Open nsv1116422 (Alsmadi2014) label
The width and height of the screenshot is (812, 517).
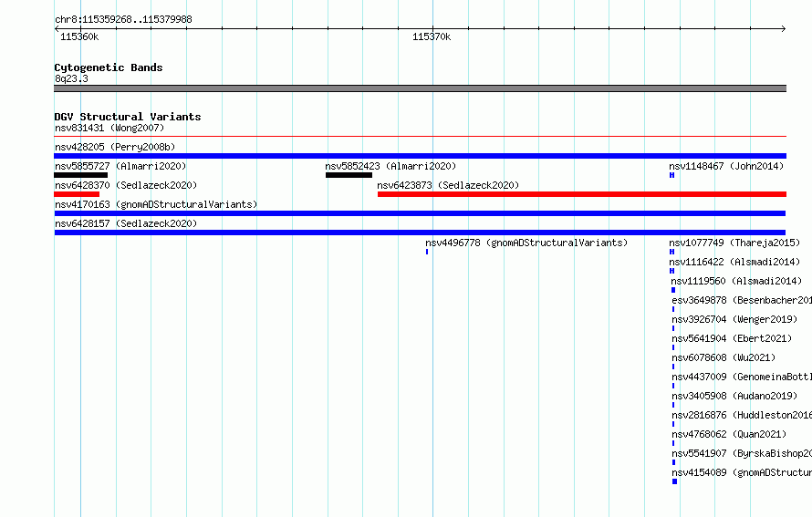click(734, 262)
